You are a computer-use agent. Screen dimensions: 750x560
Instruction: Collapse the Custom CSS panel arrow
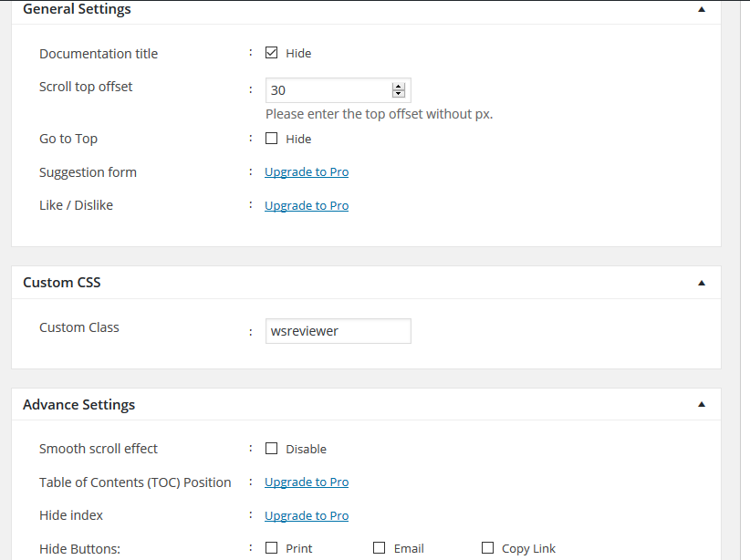click(x=702, y=283)
